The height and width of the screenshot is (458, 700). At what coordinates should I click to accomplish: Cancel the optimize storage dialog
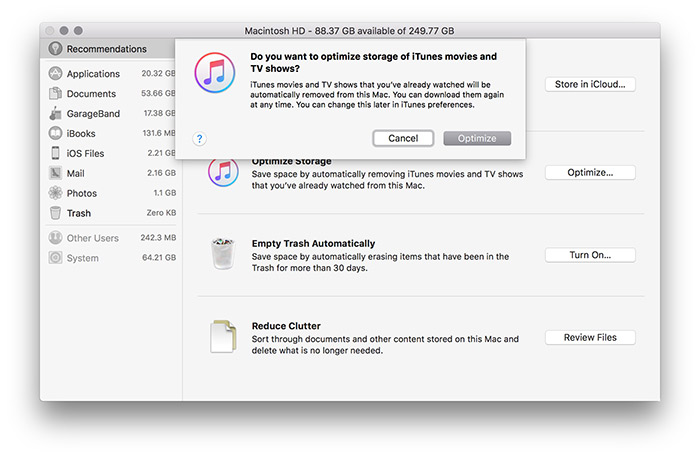(x=403, y=138)
